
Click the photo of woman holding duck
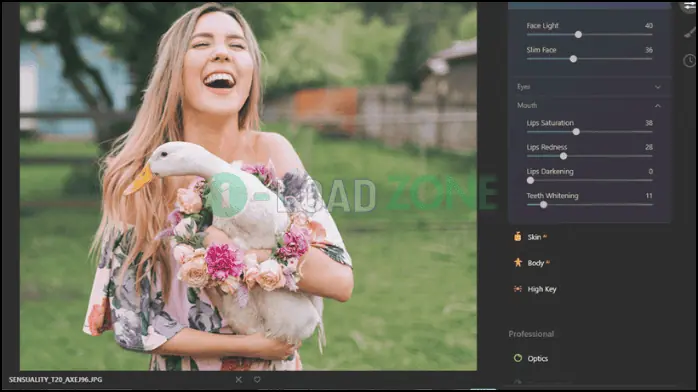click(x=248, y=186)
